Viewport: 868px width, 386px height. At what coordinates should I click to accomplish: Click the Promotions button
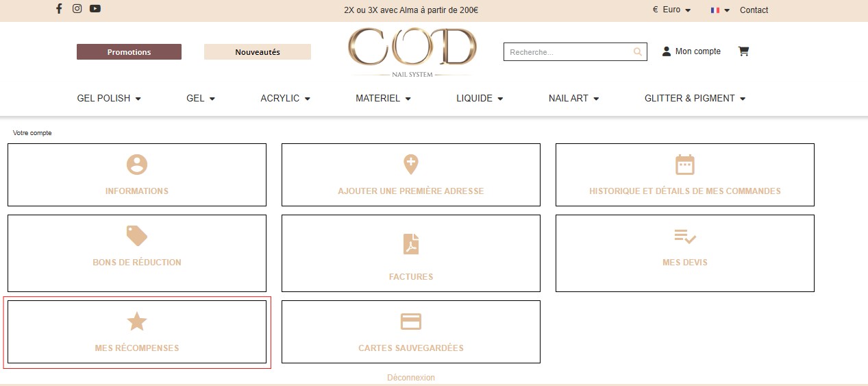tap(129, 52)
